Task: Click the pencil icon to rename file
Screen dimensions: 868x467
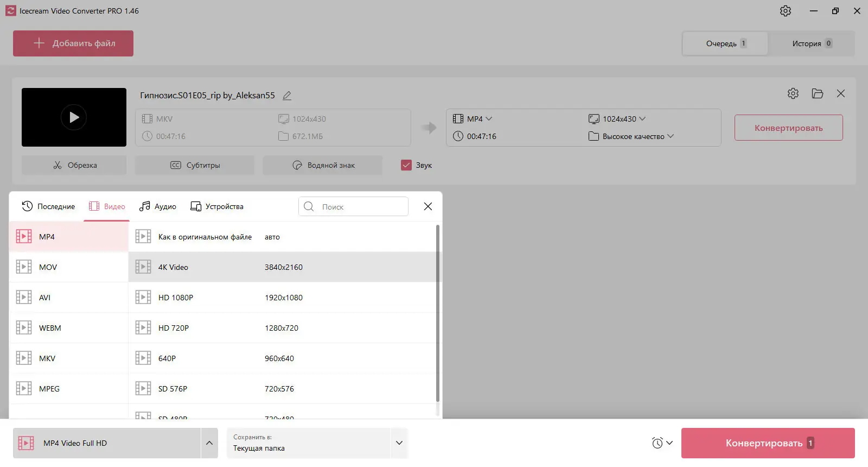Action: (x=287, y=96)
